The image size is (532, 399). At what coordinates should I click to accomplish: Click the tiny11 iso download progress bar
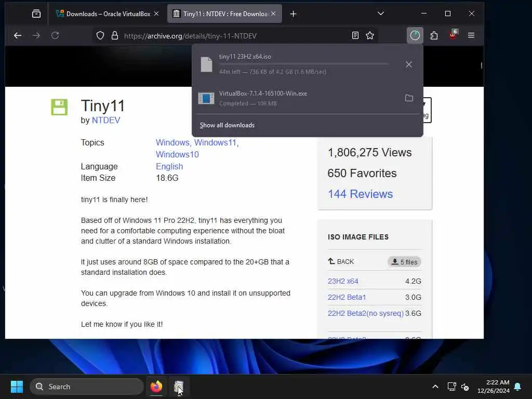pos(303,64)
